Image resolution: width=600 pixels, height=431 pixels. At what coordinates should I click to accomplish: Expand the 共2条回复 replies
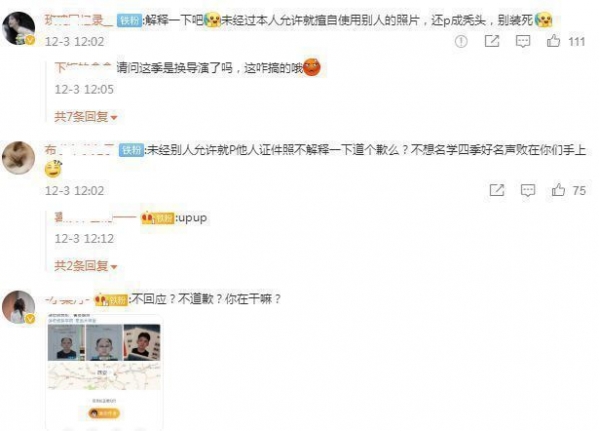click(86, 266)
